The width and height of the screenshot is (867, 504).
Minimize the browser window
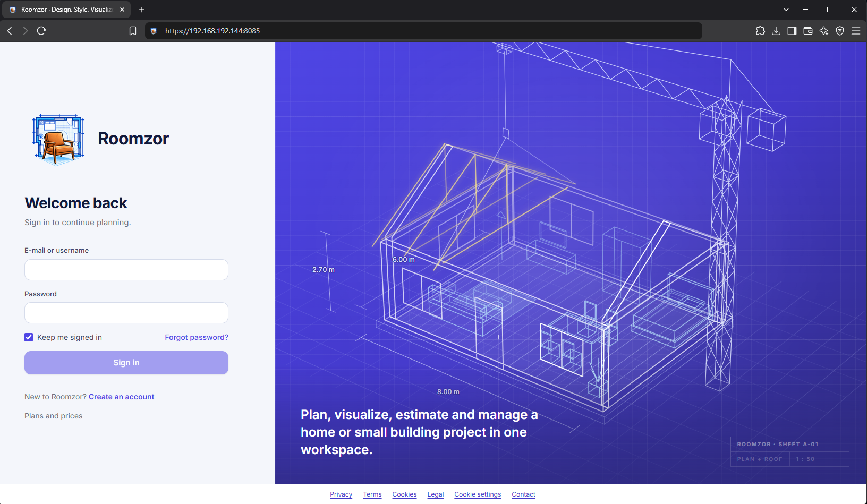pos(805,10)
